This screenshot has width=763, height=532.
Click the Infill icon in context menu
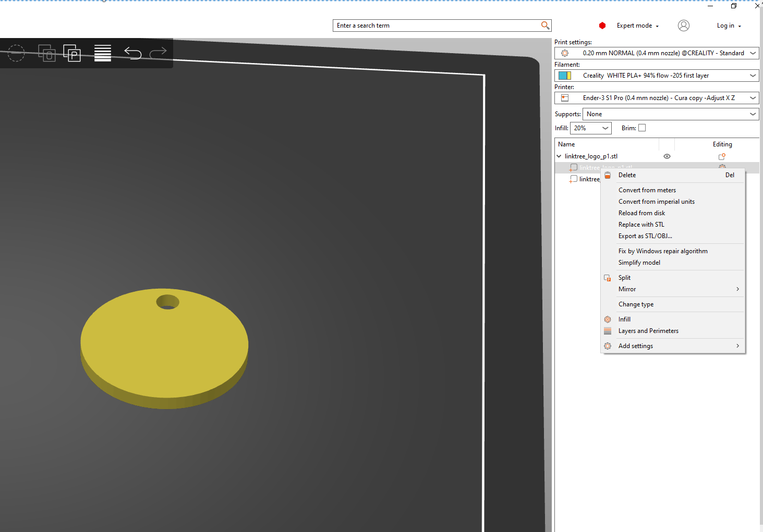pyautogui.click(x=608, y=319)
